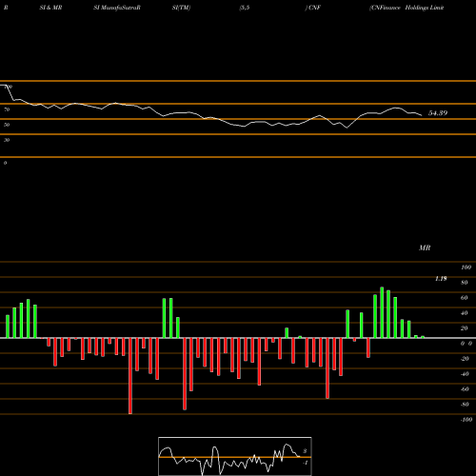Viewport: 476px width, 476px height.
Task: Click the -40 label on the MR axis
Action: click(x=465, y=374)
